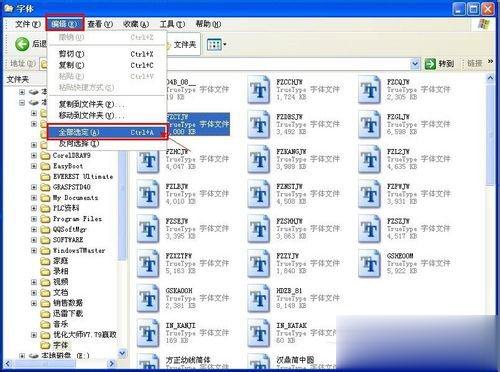The image size is (500, 372).
Task: Select the EVEREST Ultimate folder icon
Action: point(45,177)
